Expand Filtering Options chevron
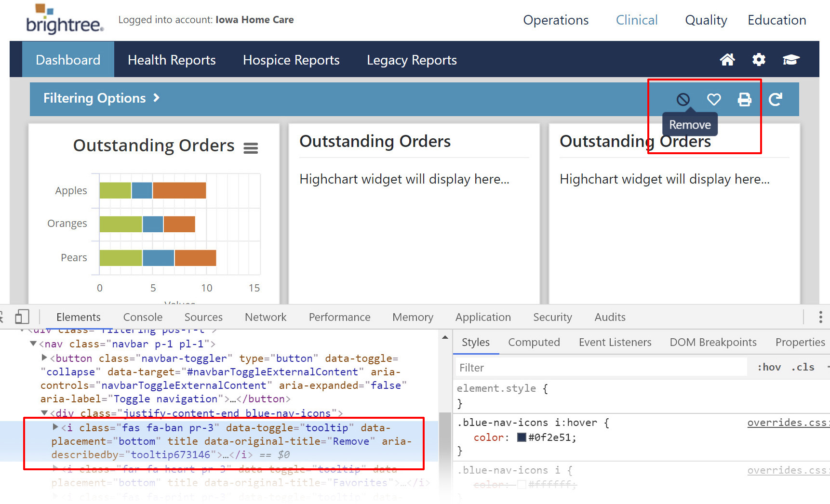The image size is (830, 504). click(x=156, y=98)
